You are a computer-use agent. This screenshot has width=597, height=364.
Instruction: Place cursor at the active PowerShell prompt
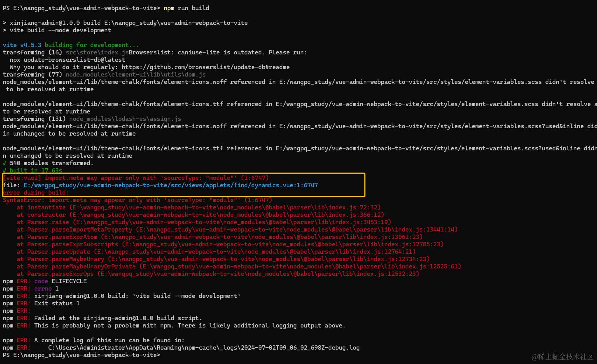pos(163,355)
